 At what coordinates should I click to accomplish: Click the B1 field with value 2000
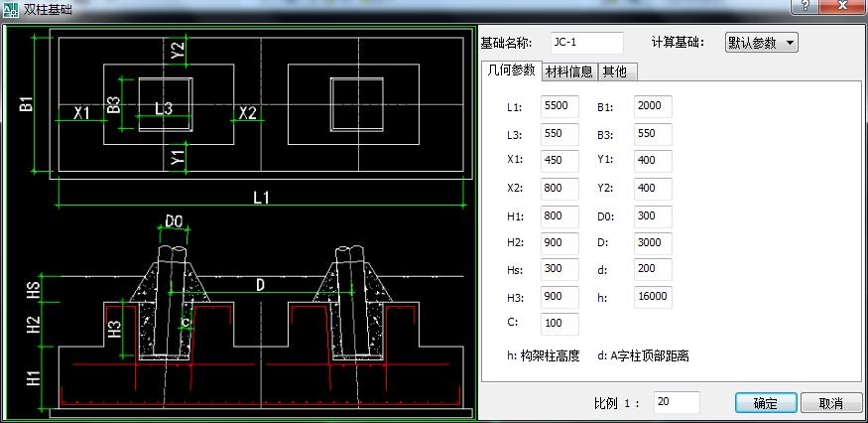653,106
